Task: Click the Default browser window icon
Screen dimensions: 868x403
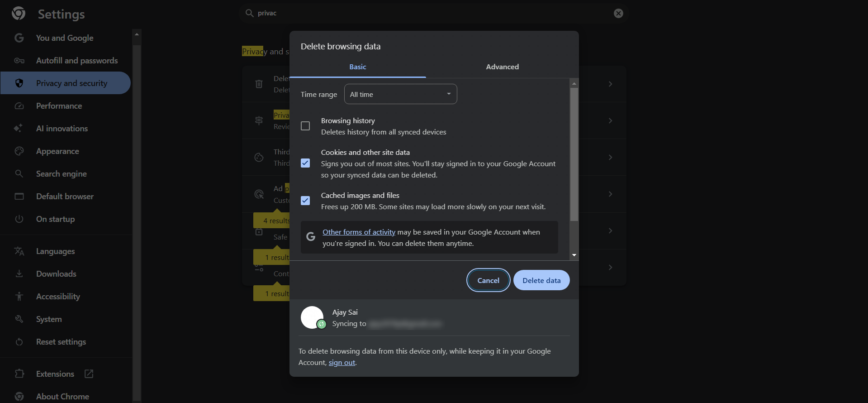Action: [x=19, y=197]
